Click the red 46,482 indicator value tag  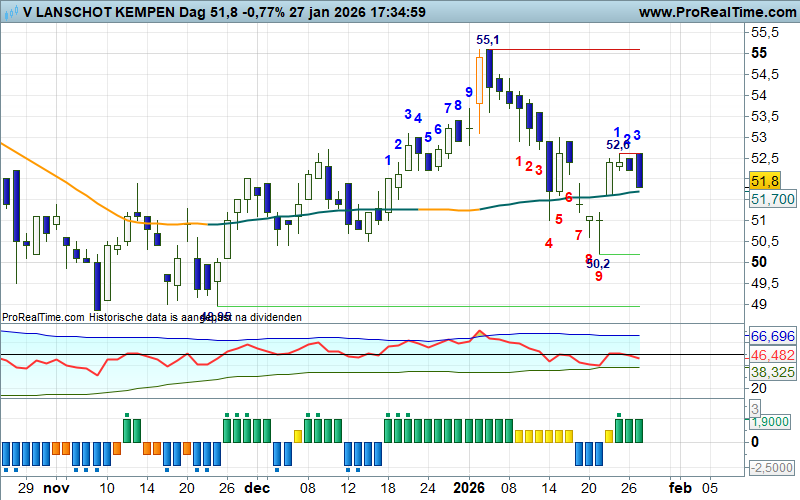[x=771, y=355]
